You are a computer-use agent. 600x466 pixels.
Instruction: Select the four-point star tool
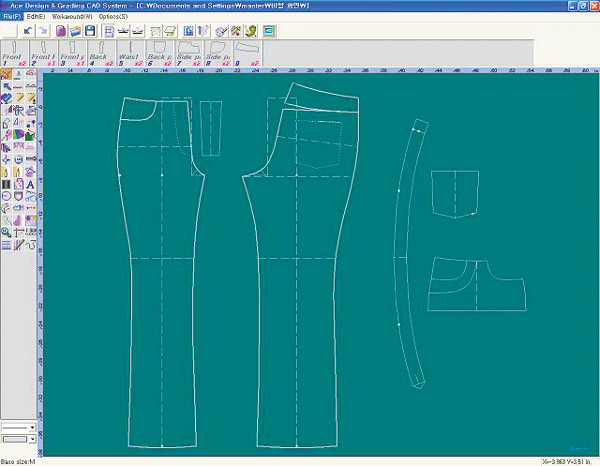pyautogui.click(x=7, y=160)
